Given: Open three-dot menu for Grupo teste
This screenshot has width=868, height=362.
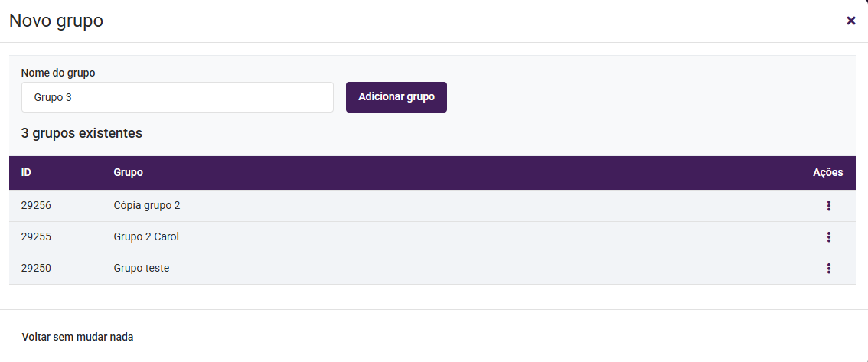Looking at the screenshot, I should 828,269.
